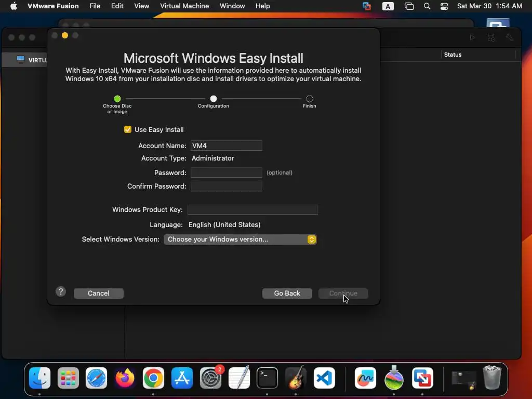This screenshot has width=532, height=399.
Task: Open Spotlight search
Action: 427,6
